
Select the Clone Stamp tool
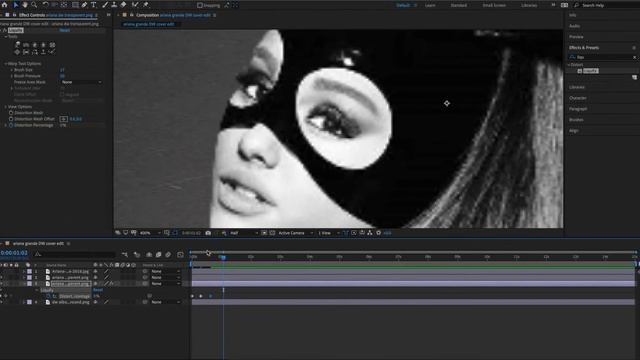(x=114, y=5)
